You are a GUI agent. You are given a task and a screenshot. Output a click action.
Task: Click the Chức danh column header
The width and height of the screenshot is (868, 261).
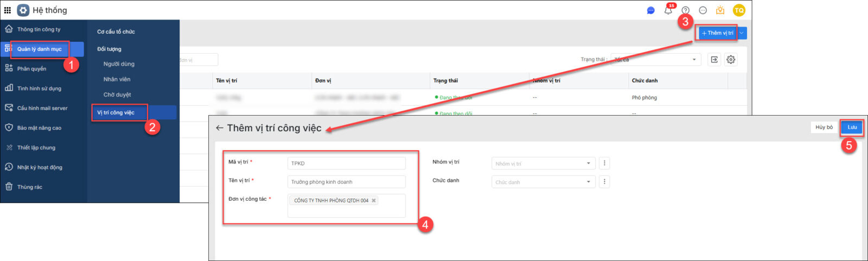coord(644,81)
